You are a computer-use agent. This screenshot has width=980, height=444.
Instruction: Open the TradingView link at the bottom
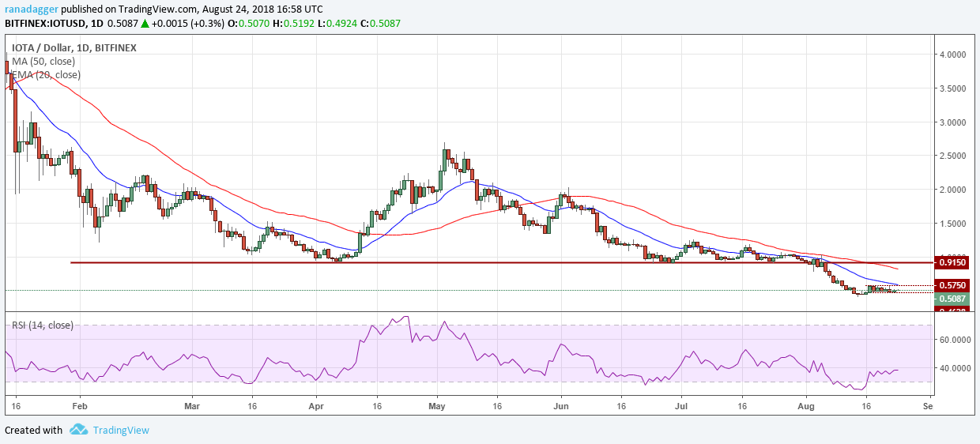click(x=120, y=431)
